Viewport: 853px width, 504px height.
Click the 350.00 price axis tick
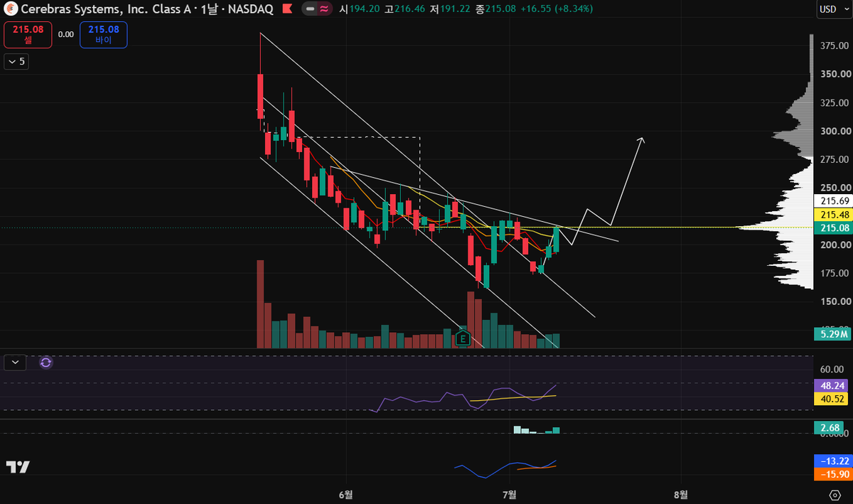[835, 74]
